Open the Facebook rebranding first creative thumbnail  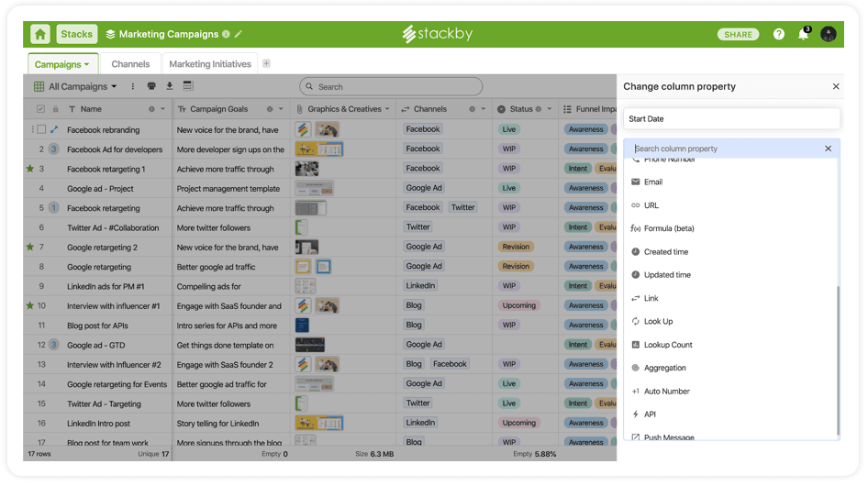tap(303, 129)
